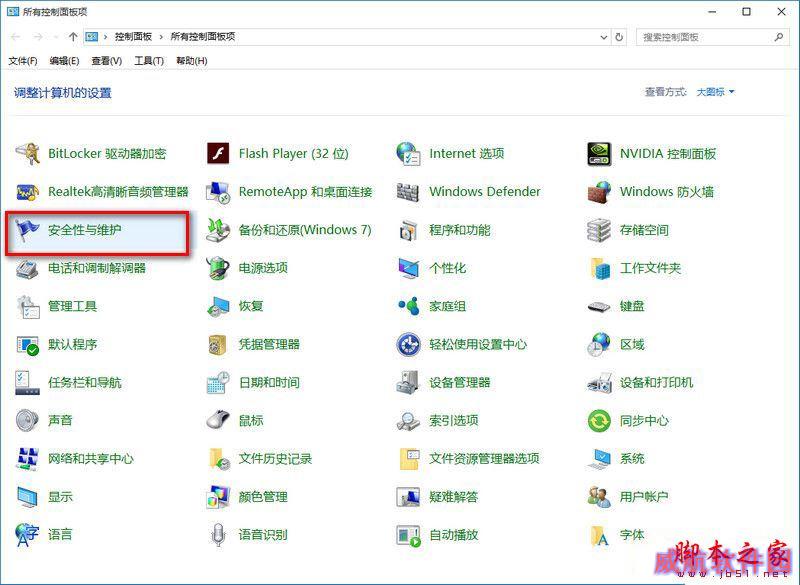Click the search magnifier icon
Viewport: 800px width, 585px height.
[x=779, y=37]
